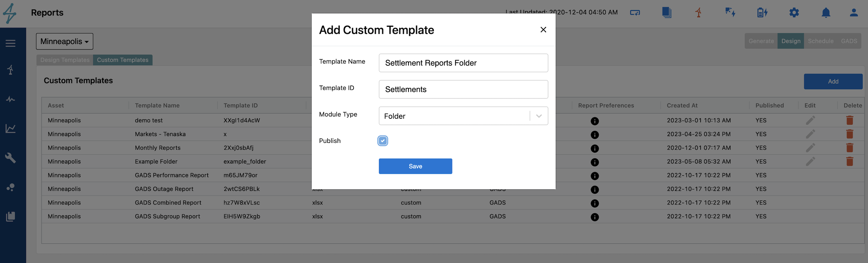Screen dimensions: 868x263
Task: Click the solar lightning top bar icon
Action: click(730, 13)
